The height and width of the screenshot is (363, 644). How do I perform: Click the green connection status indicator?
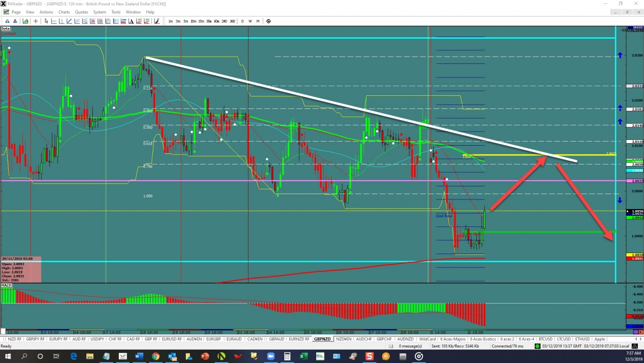coord(538,346)
